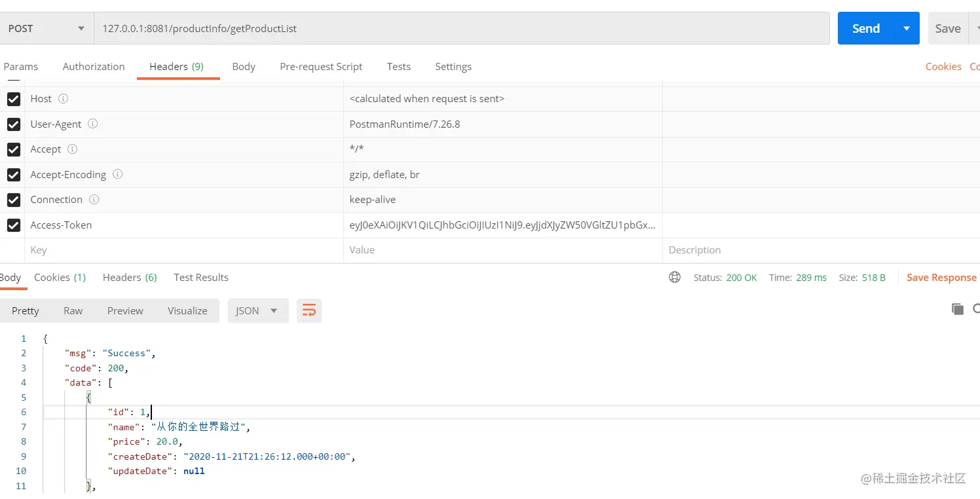The image size is (980, 499).
Task: Open Authorization tab
Action: click(x=94, y=66)
